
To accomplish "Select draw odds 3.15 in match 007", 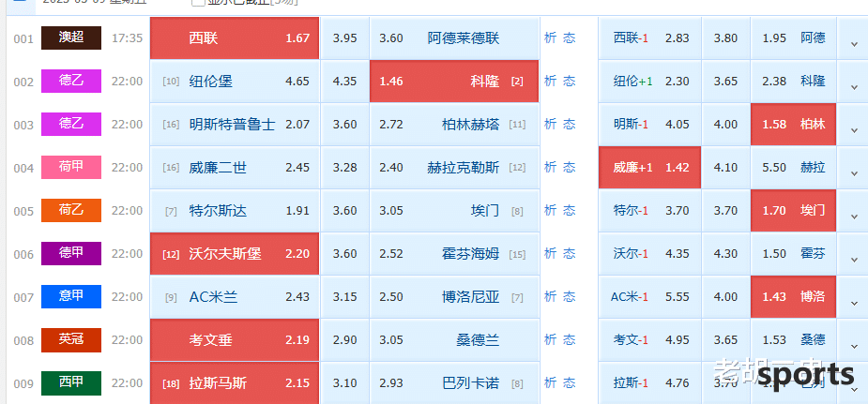I will (345, 297).
